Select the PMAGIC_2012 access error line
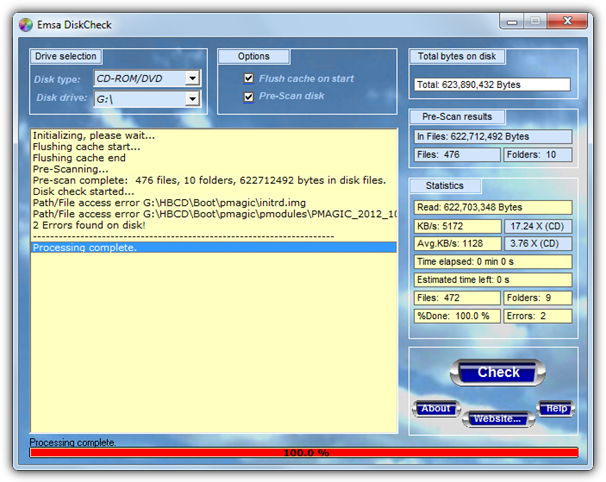 pyautogui.click(x=214, y=214)
